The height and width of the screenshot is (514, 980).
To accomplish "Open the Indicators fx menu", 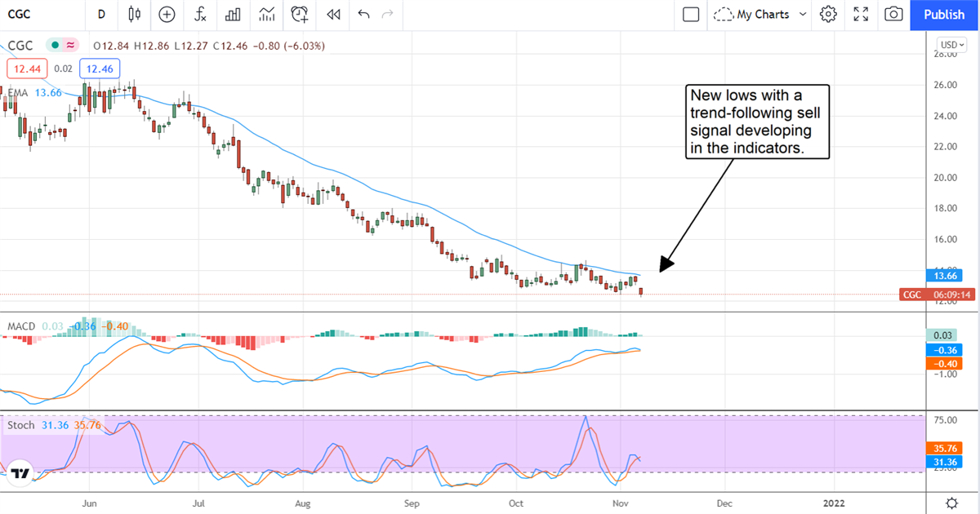I will pyautogui.click(x=200, y=14).
